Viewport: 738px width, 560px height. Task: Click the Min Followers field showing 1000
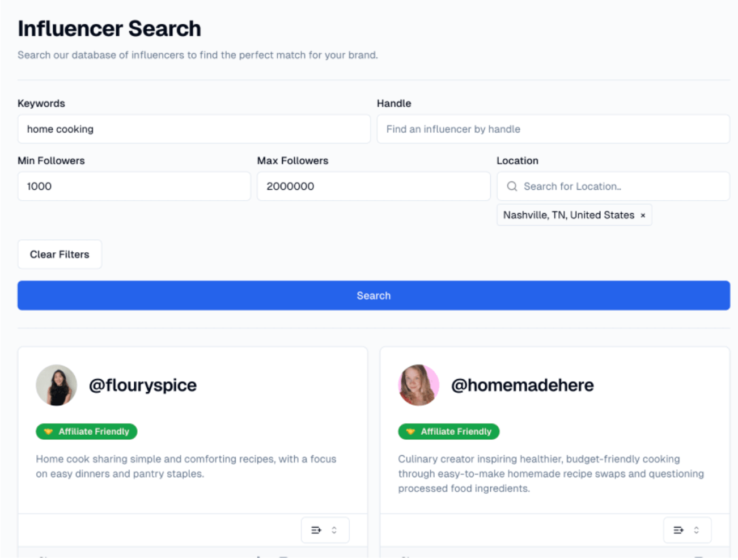[x=134, y=186]
